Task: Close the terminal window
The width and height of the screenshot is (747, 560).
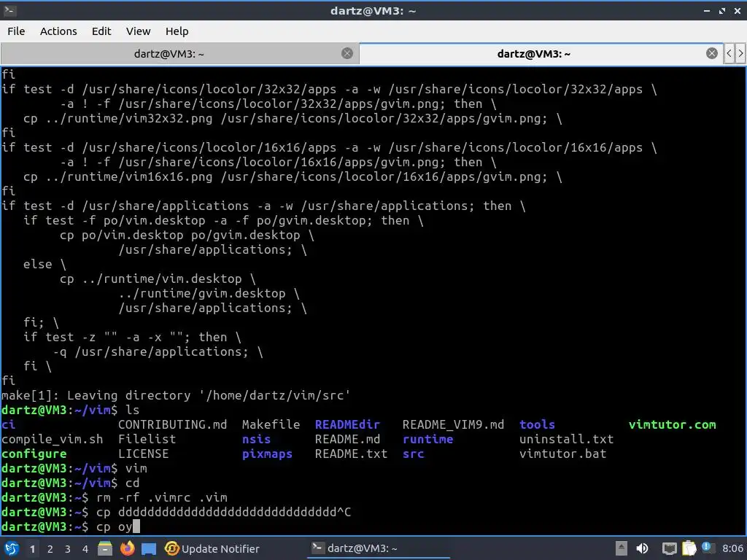Action: (738, 10)
